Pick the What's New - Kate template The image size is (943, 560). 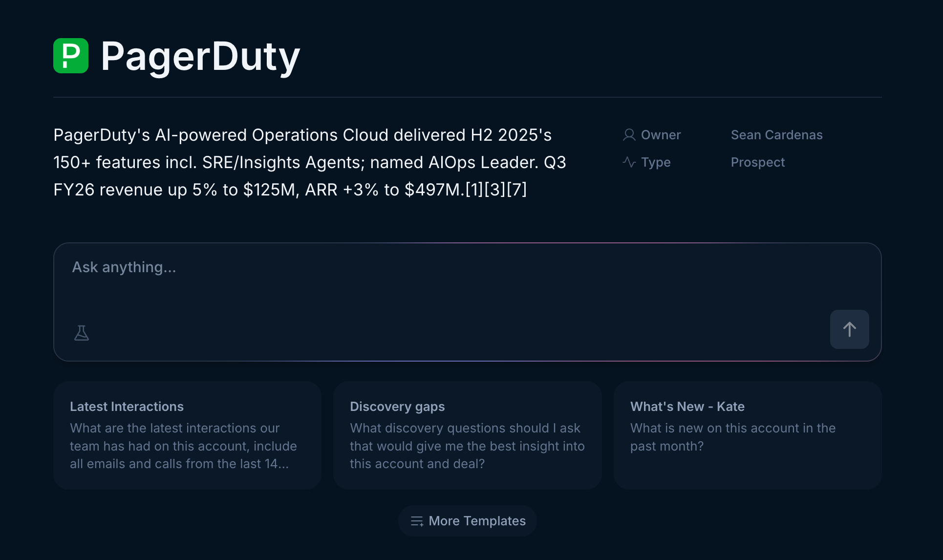748,435
